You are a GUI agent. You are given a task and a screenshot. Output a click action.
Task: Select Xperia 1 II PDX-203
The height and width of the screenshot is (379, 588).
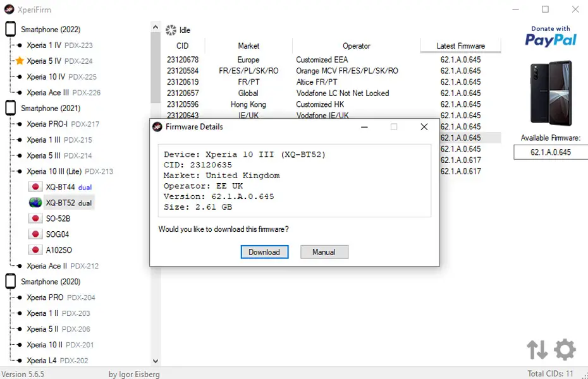coord(59,313)
